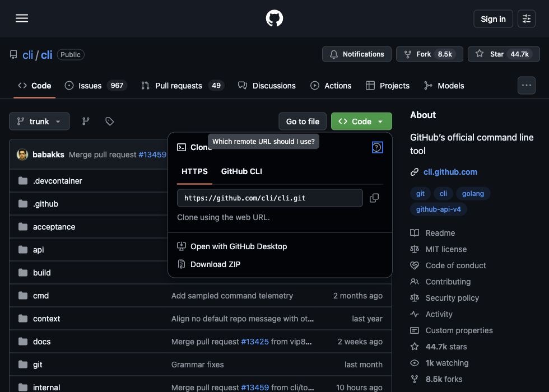549x392 pixels.
Task: Open the hamburger navigation menu
Action: pos(22,18)
